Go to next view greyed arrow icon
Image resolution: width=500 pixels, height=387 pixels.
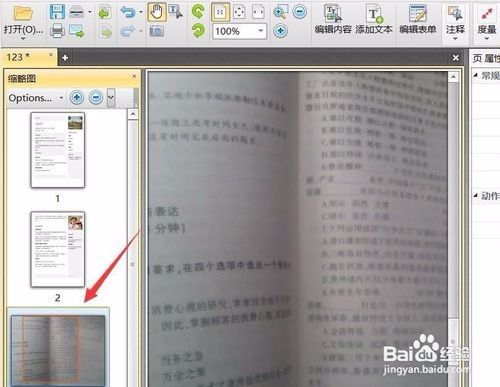pos(106,31)
